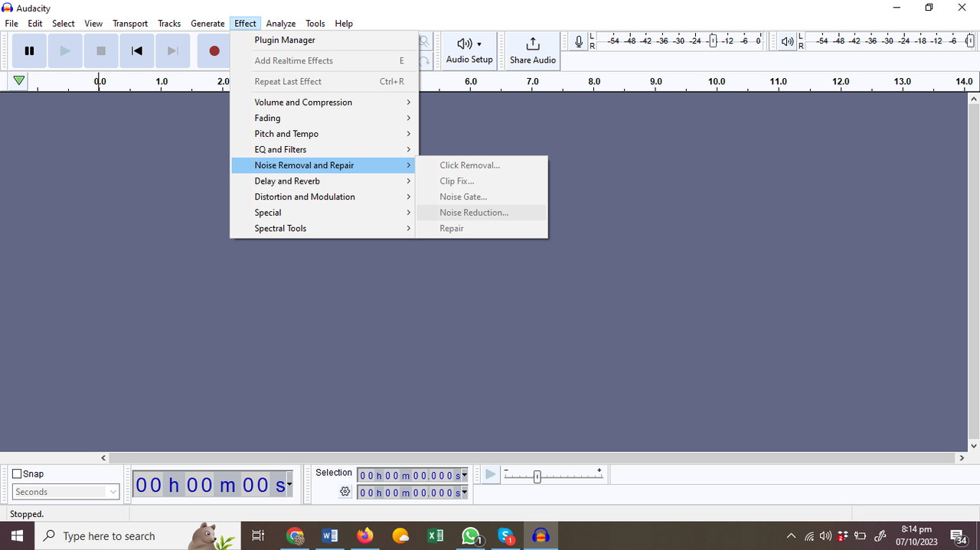980x550 pixels.
Task: Click the microphone record meter icon
Action: tap(579, 42)
